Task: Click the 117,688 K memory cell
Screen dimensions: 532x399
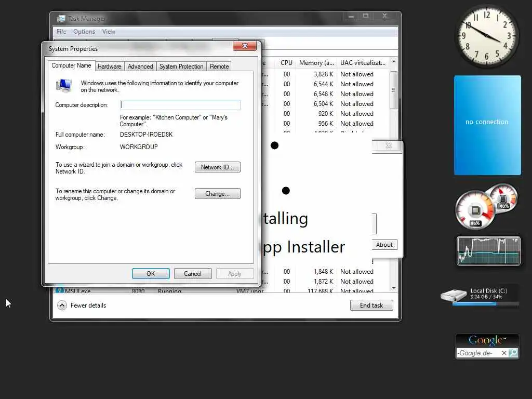Action: coord(321,291)
